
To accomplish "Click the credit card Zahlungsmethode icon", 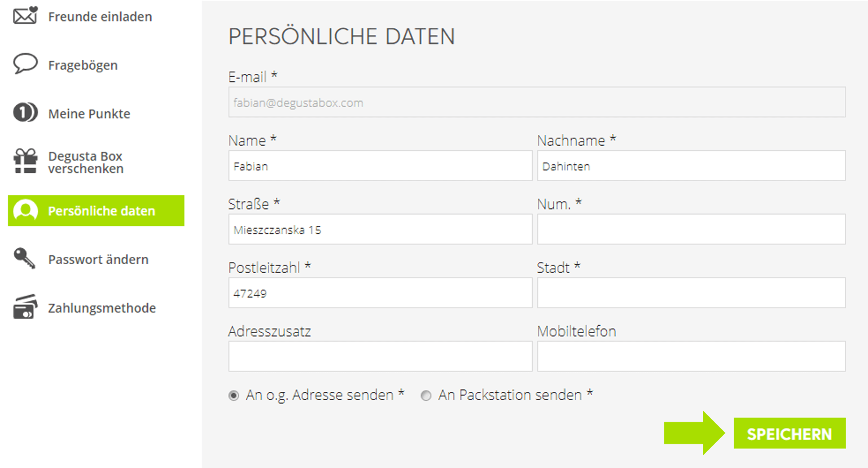I will (x=25, y=307).
